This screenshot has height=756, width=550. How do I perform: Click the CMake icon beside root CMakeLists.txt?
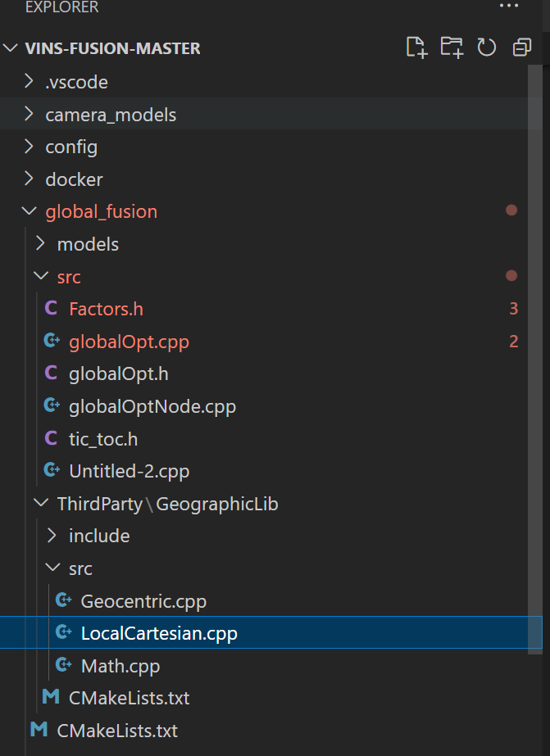pos(39,730)
